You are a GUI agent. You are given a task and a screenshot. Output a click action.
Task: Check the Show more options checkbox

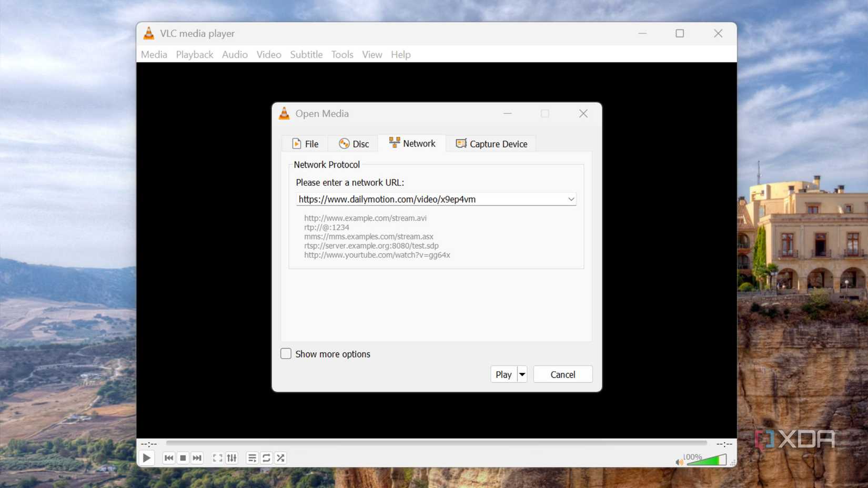coord(286,353)
